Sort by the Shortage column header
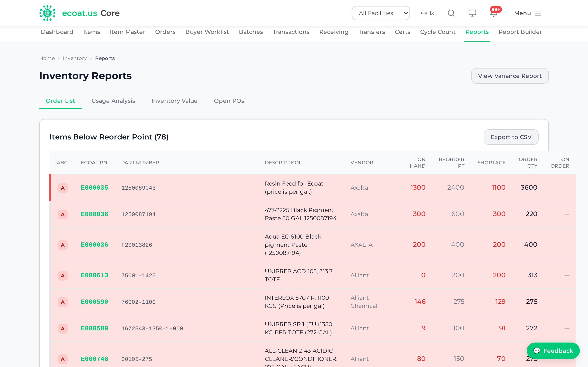Screen dimensions: 588x367 click(491, 163)
